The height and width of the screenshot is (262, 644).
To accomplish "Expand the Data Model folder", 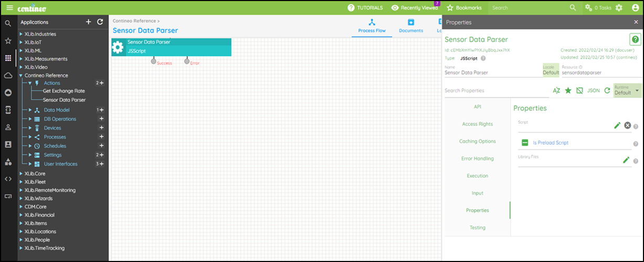I will [30, 110].
